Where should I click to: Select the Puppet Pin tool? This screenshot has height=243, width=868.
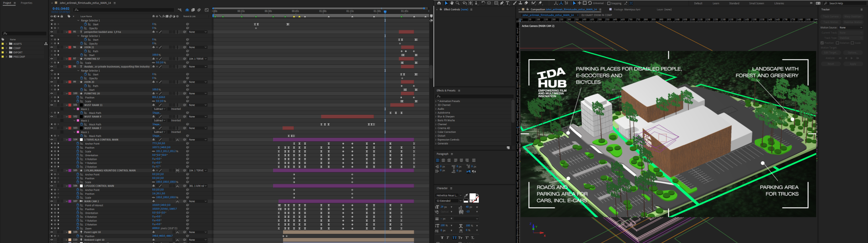[540, 3]
